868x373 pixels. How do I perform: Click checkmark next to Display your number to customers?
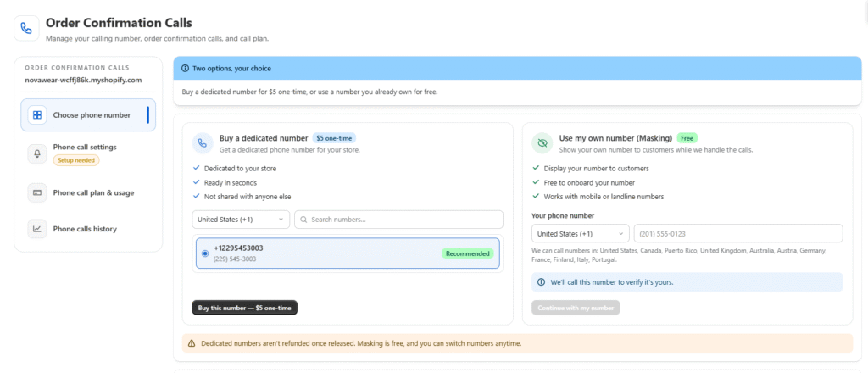(x=536, y=168)
